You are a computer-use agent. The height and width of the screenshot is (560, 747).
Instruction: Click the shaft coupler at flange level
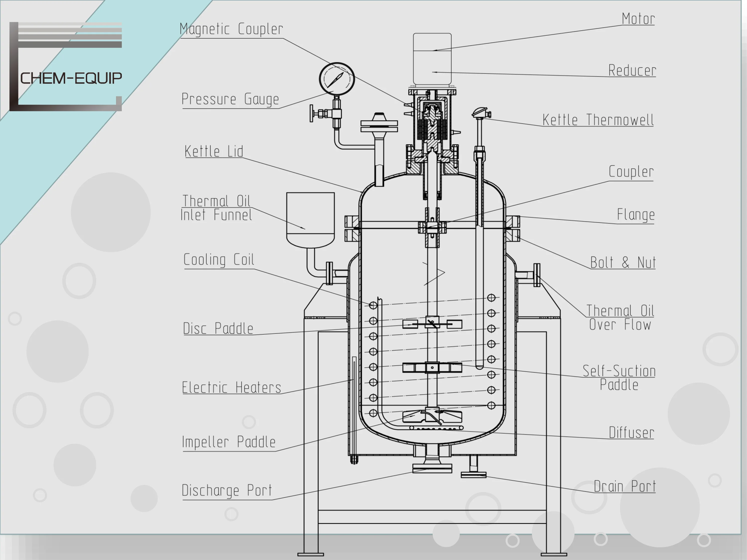pos(432,227)
